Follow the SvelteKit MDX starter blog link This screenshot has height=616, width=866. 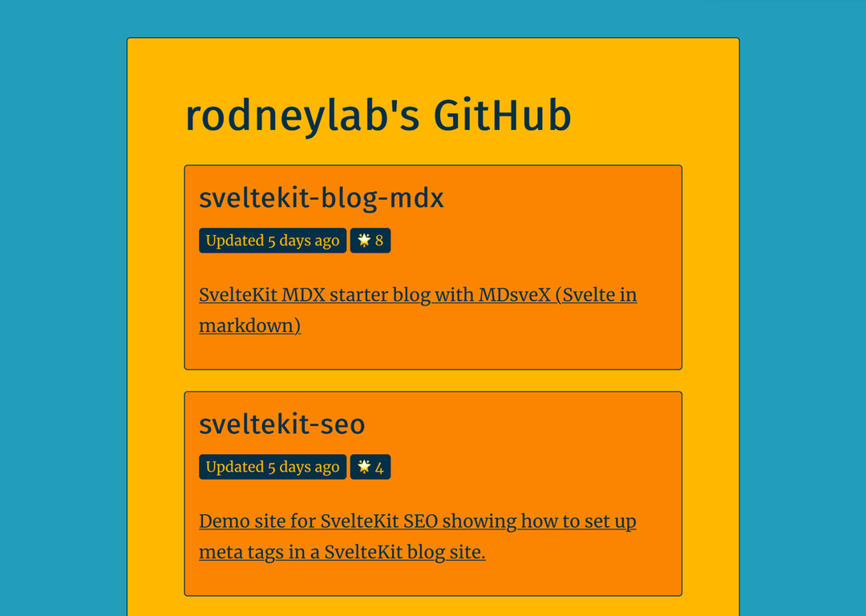pos(418,310)
